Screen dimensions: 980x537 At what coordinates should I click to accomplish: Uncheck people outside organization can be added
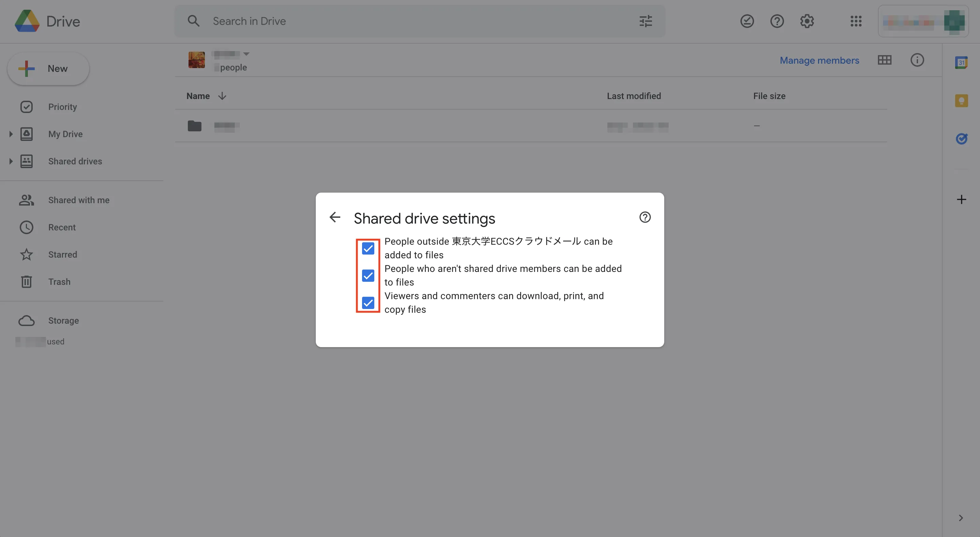coord(368,248)
